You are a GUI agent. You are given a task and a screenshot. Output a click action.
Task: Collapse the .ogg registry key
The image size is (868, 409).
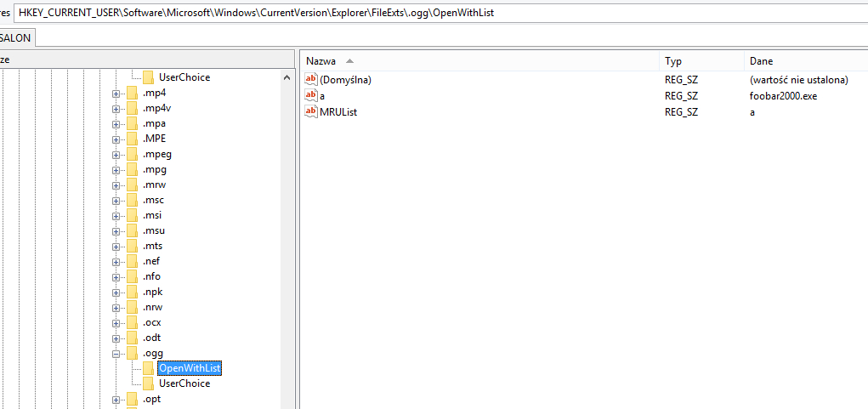coord(116,354)
